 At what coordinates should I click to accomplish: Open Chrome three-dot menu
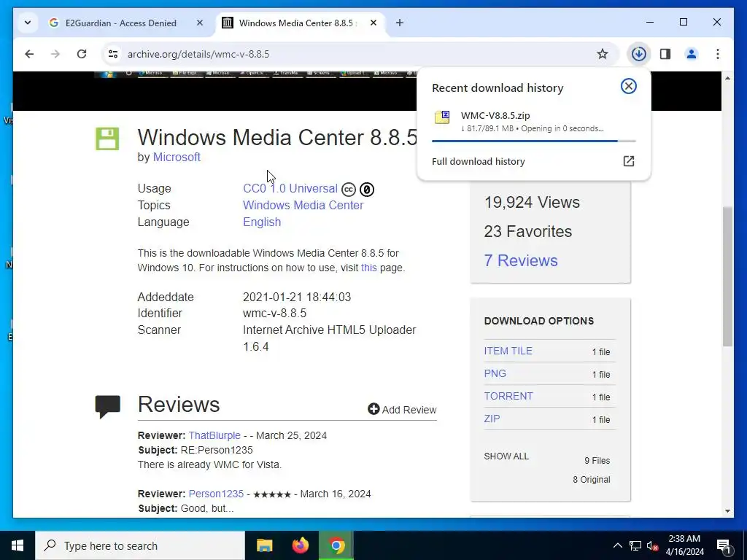pos(718,54)
